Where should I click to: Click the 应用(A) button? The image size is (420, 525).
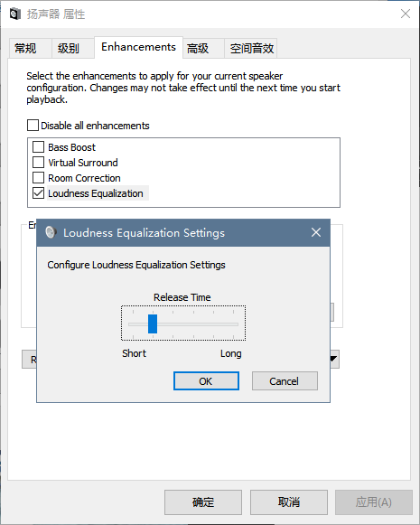coord(374,502)
